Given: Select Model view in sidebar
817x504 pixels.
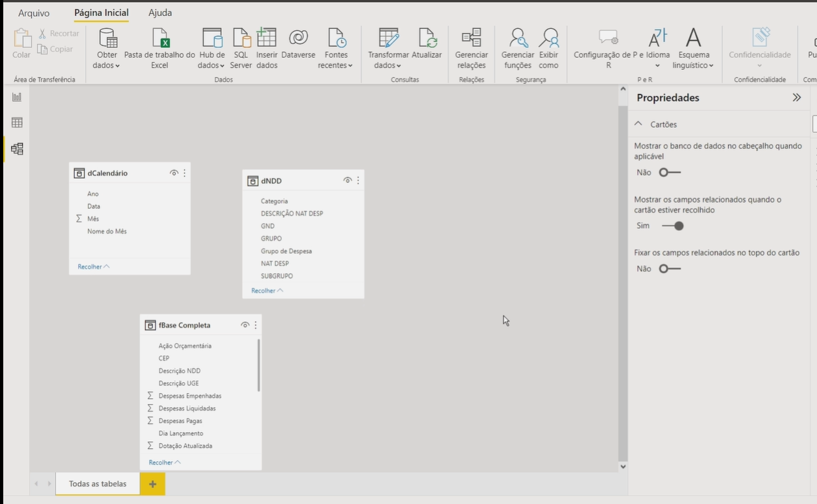Looking at the screenshot, I should click(17, 149).
